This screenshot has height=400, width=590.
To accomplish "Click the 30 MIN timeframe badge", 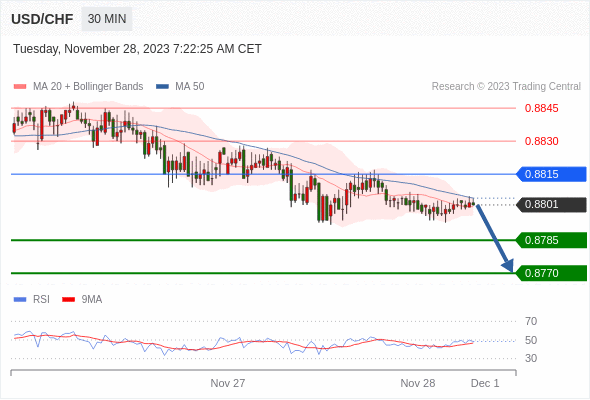I will (107, 19).
